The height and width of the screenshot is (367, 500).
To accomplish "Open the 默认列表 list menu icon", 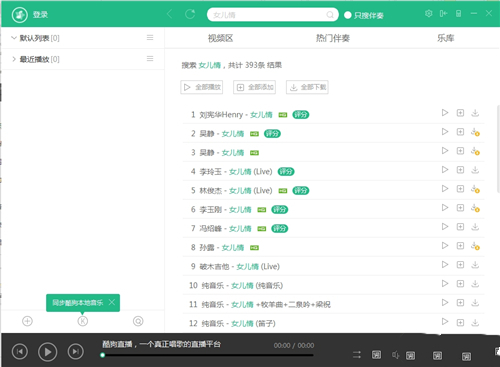I will pos(150,38).
